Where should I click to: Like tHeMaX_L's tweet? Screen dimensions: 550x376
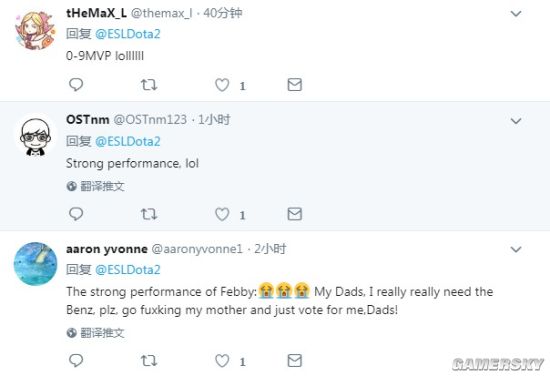coord(222,85)
